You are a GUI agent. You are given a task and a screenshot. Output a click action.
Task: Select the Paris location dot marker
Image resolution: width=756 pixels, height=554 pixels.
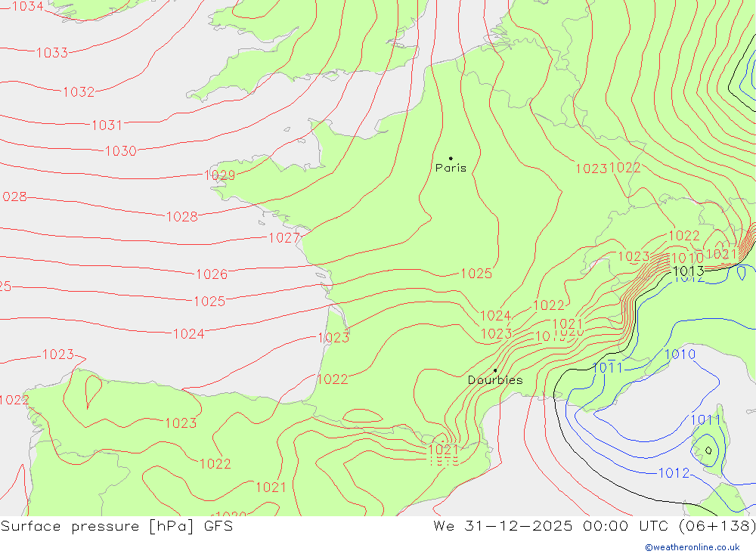(x=451, y=158)
